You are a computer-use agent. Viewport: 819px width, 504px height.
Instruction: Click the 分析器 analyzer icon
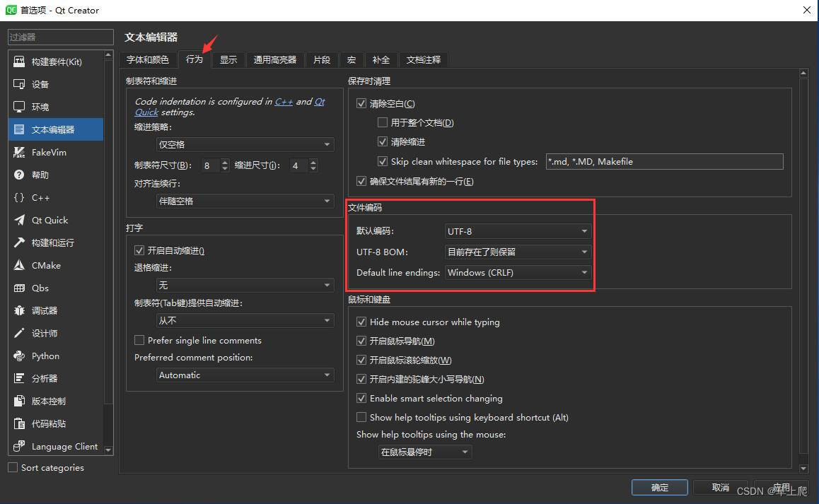(x=19, y=378)
